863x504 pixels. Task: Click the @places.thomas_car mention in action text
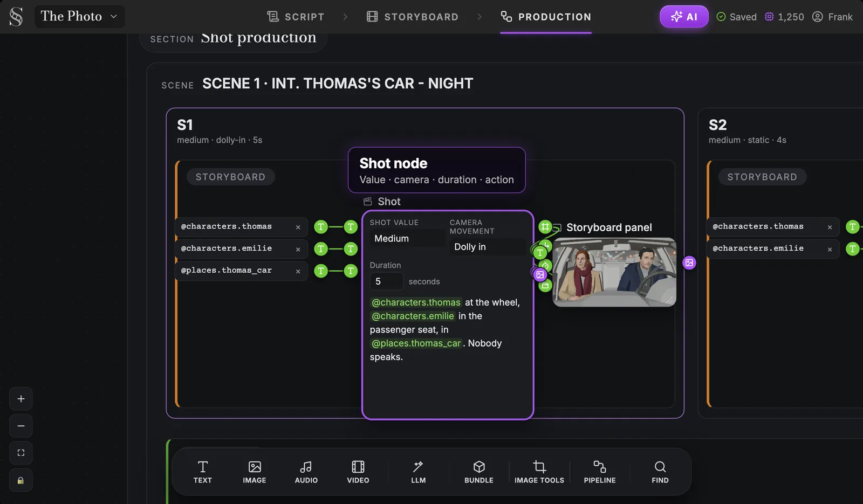click(416, 343)
